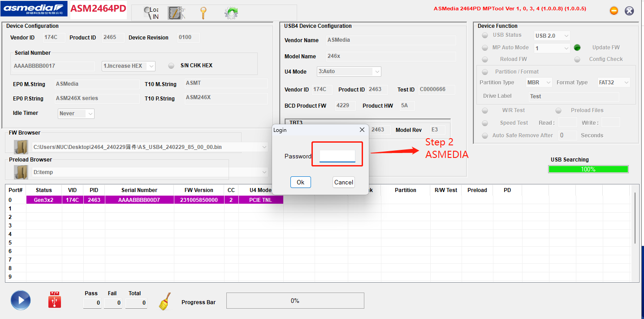Click the Device Revision 0100 field
This screenshot has height=319, width=644.
pyautogui.click(x=188, y=37)
